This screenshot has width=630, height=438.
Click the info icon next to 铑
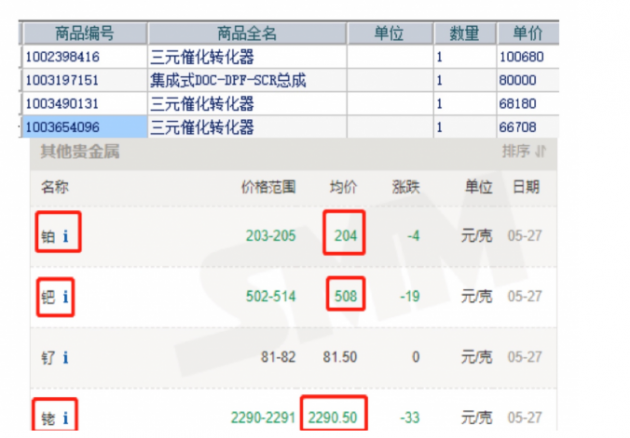tap(65, 418)
